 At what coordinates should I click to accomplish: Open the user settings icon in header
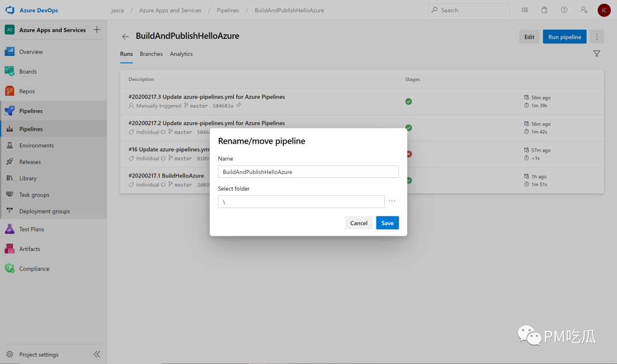point(584,10)
